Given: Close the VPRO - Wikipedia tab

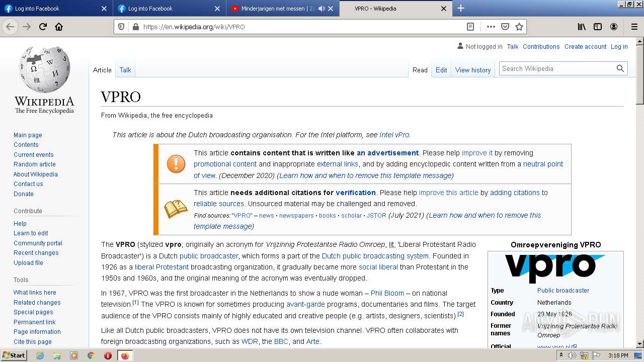Looking at the screenshot, I should [x=444, y=9].
